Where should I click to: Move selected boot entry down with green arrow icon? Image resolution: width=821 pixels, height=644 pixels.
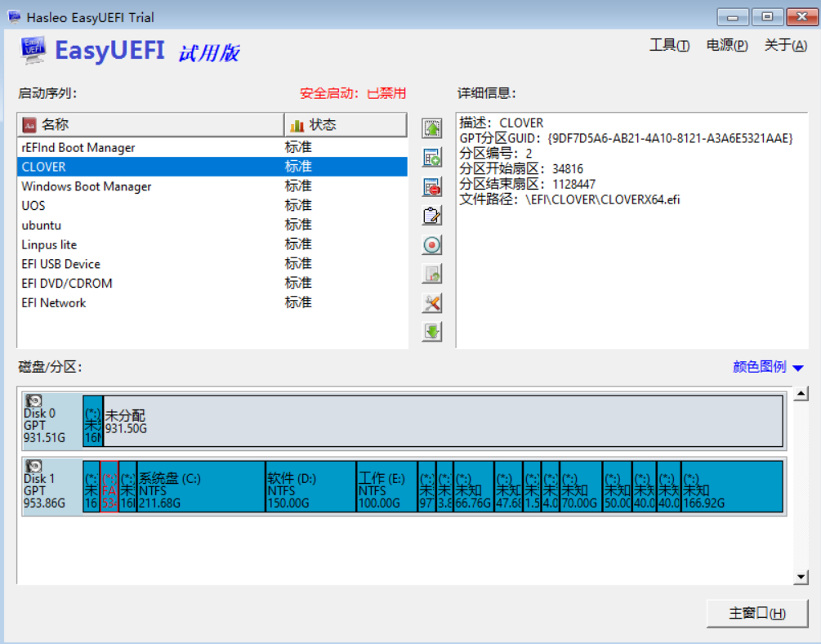(x=432, y=331)
